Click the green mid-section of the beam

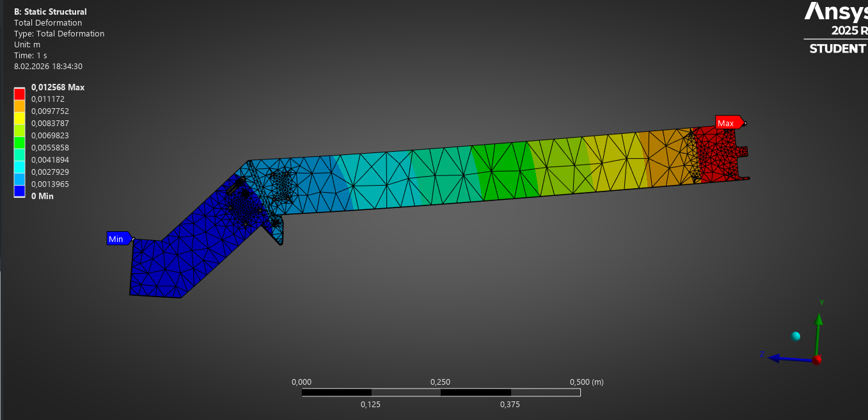505,170
